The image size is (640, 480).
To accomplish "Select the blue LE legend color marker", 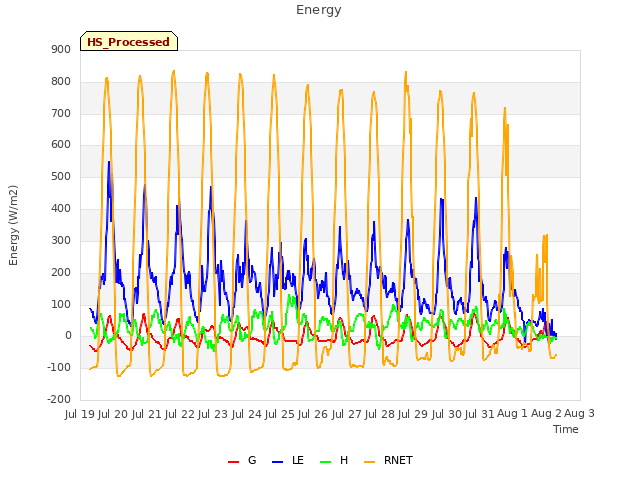I will 277,462.
